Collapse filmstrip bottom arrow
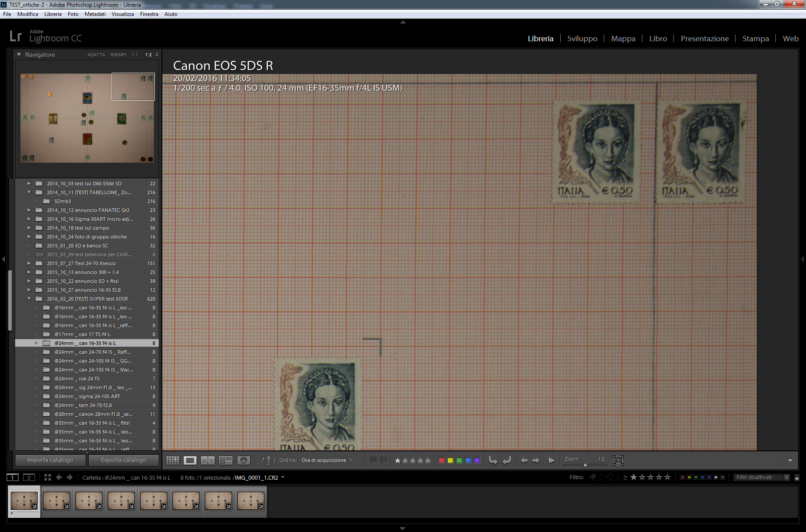This screenshot has height=532, width=806. tap(402, 528)
